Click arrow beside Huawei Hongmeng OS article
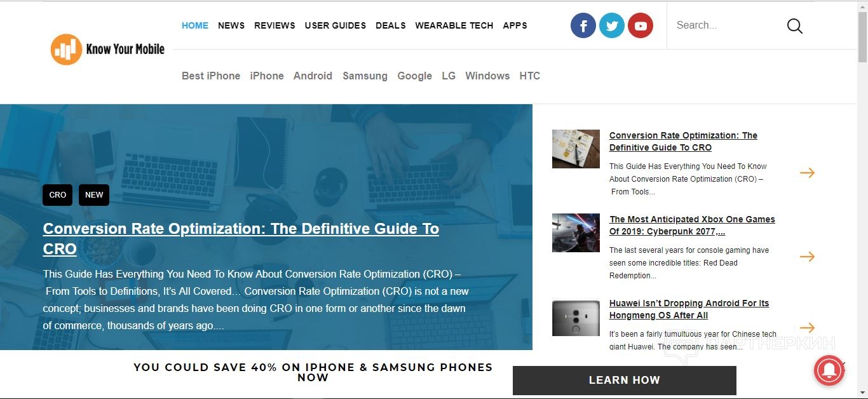Screen dimensions: 868x399 pos(807,328)
